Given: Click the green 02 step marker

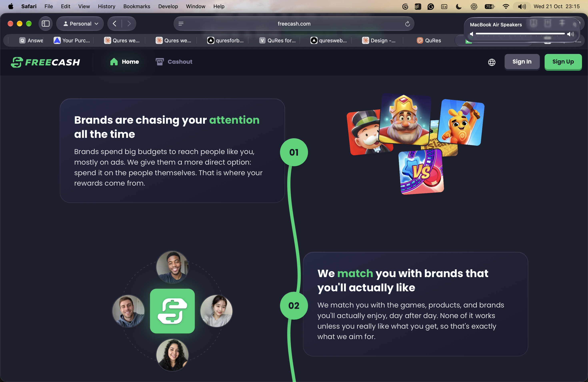Looking at the screenshot, I should click(294, 305).
